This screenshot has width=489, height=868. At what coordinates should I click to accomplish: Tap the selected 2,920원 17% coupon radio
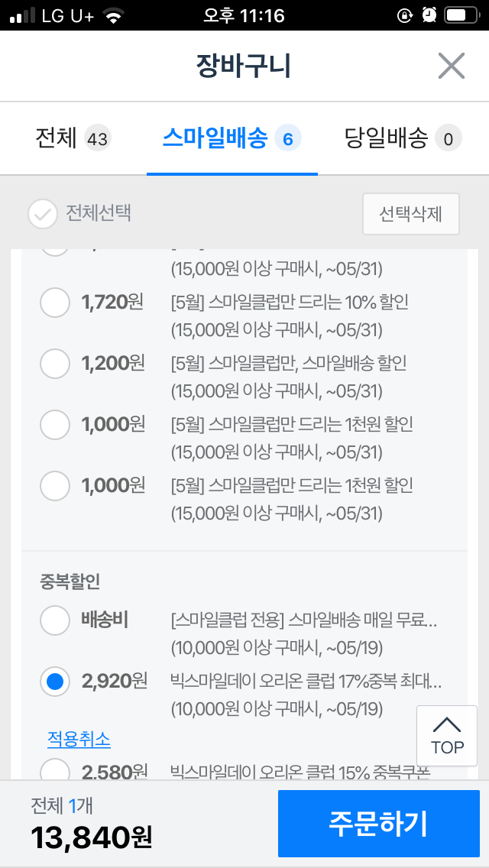tap(55, 682)
